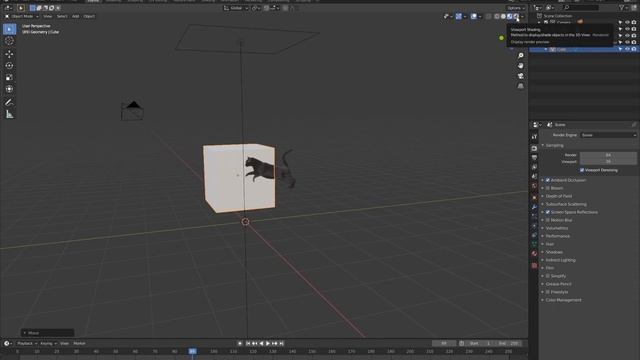Jump to the timeline end frame
Viewport: 640px width, 360px height.
click(281, 344)
